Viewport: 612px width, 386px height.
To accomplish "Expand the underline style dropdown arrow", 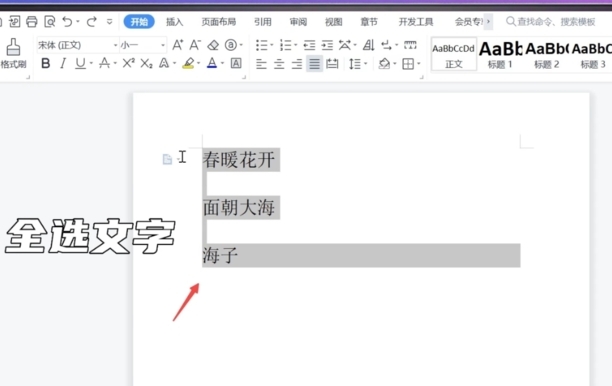I will tap(91, 63).
